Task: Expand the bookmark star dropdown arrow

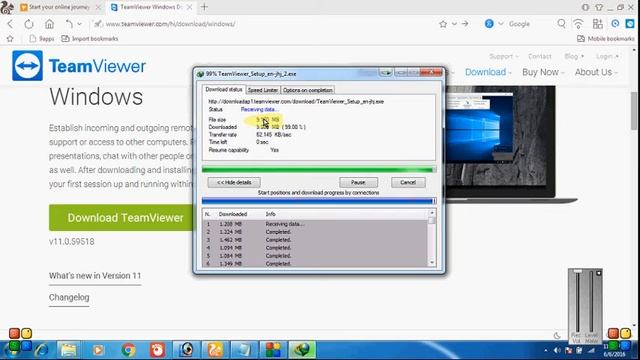Action: pyautogui.click(x=454, y=24)
